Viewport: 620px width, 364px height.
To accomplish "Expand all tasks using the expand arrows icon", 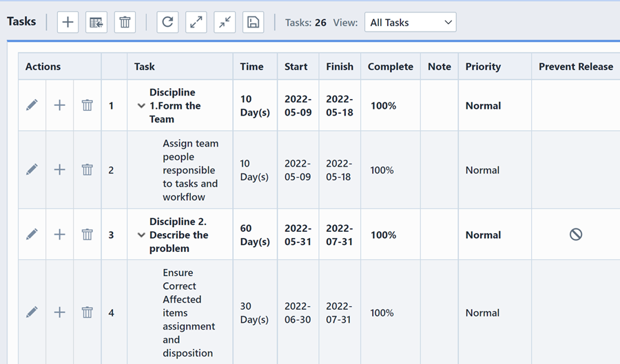I will [196, 22].
